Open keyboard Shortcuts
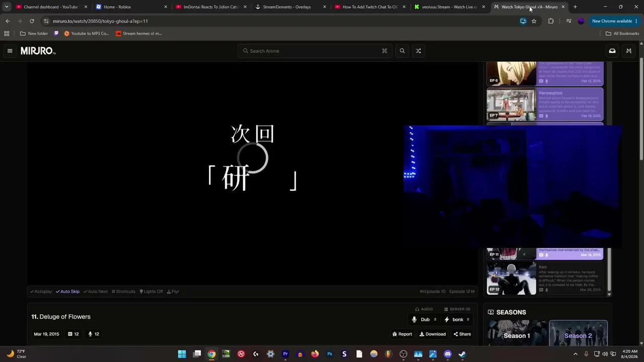644x362 pixels. pos(123,292)
